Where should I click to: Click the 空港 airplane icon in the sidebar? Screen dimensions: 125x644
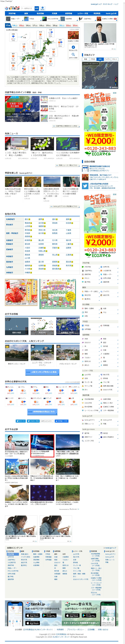pos(83,379)
